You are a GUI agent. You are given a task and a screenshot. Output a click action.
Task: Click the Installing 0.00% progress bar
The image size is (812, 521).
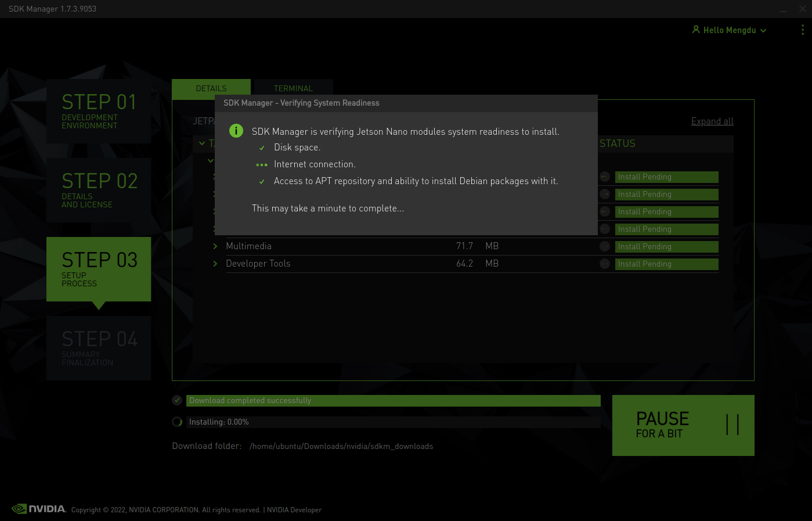394,422
